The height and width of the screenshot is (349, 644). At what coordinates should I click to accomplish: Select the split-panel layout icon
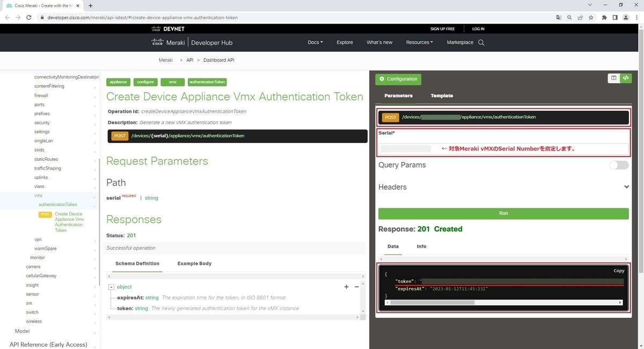coord(613,78)
